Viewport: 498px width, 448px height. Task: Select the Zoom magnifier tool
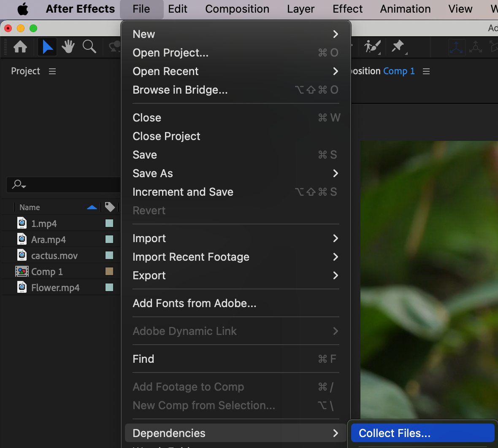(89, 46)
